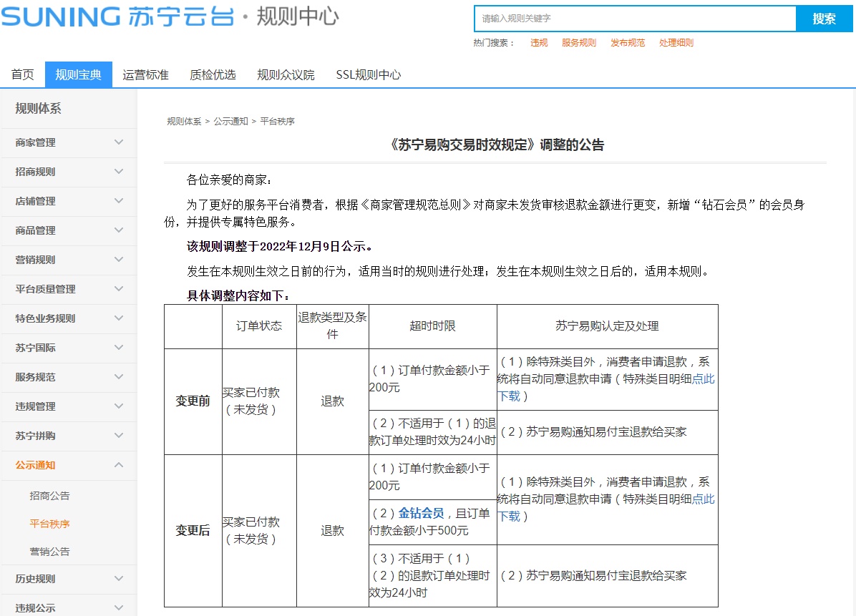This screenshot has width=856, height=616.
Task: Click the 金钻会员 highlighted text
Action: point(421,514)
